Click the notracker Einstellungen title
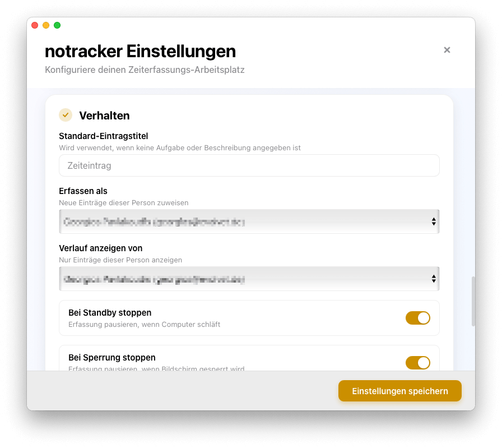502x448 pixels. click(x=140, y=51)
